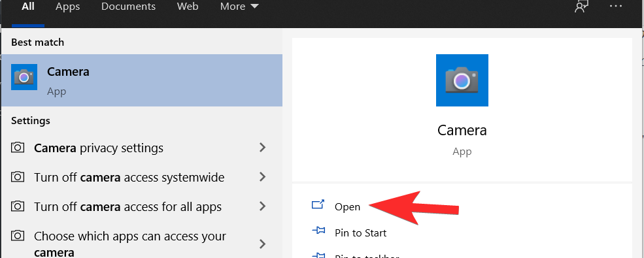Click the Camera icon in best match
Image resolution: width=644 pixels, height=258 pixels.
click(x=24, y=77)
